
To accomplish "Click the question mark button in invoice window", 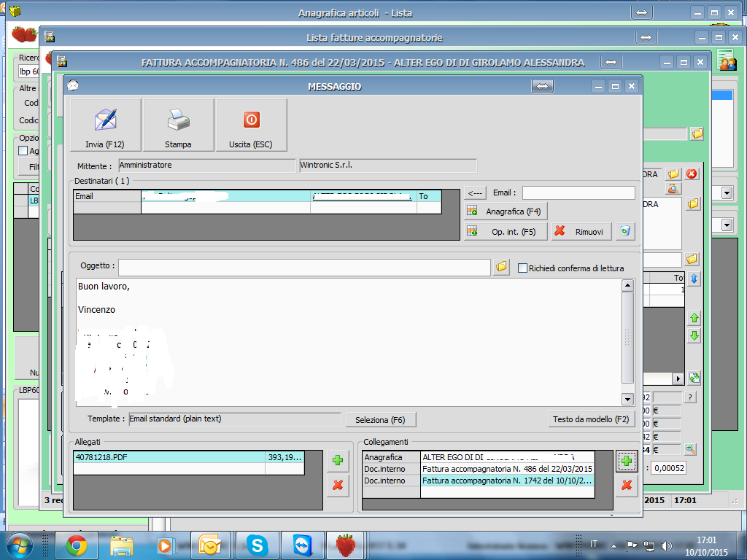I will 690,397.
